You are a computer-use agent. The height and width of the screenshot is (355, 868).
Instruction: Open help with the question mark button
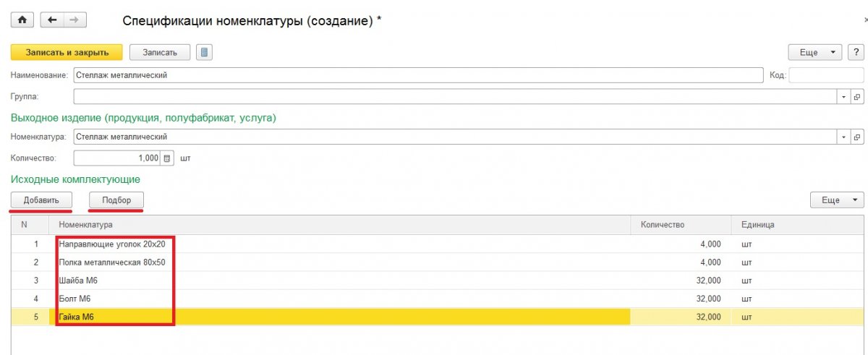pos(856,53)
